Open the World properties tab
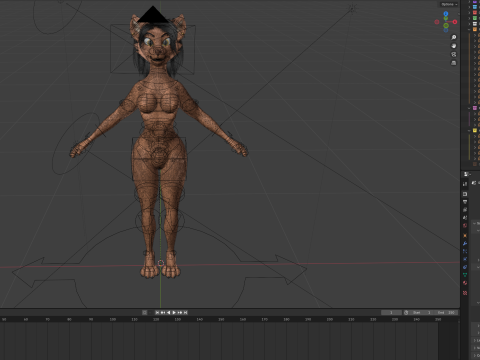Screen dimensions: 480x360 [465, 225]
